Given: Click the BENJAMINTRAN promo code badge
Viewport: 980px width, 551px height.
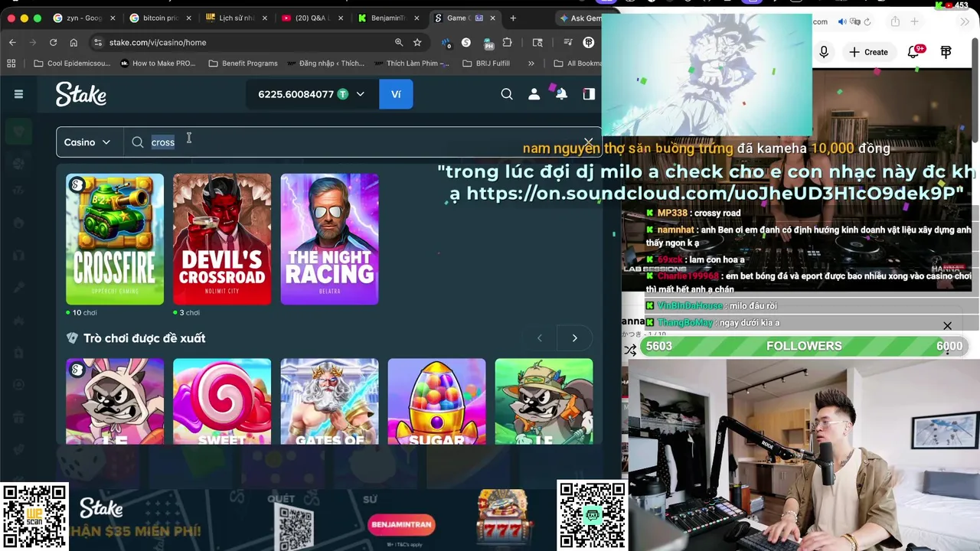Looking at the screenshot, I should click(401, 524).
